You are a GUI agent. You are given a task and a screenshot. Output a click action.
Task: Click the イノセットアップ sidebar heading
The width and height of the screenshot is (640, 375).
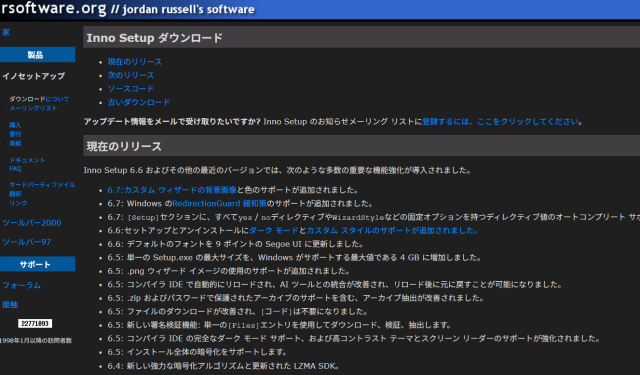pos(33,76)
